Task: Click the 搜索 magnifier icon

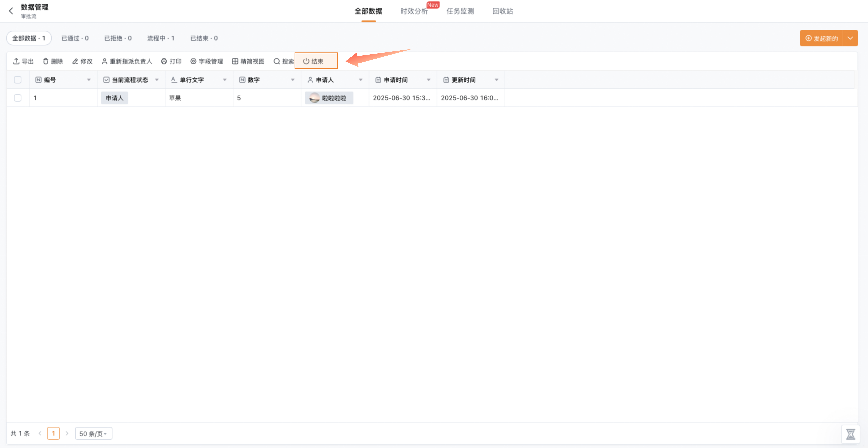Action: tap(277, 61)
